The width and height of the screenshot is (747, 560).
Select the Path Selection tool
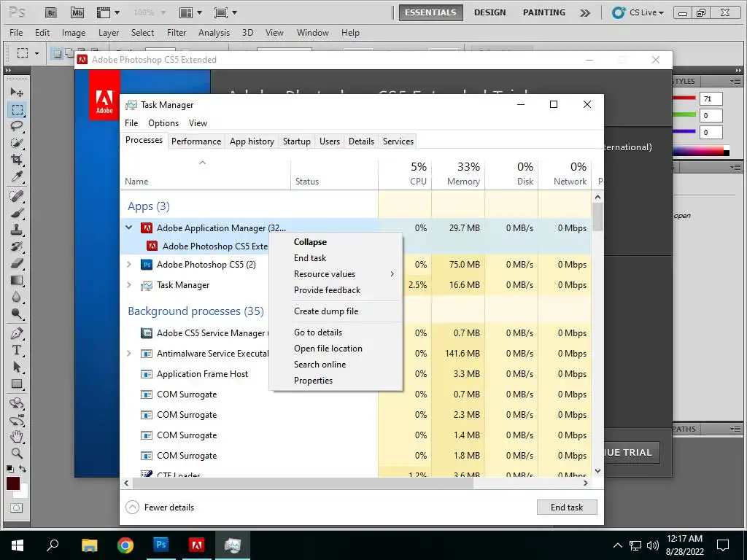tap(17, 367)
